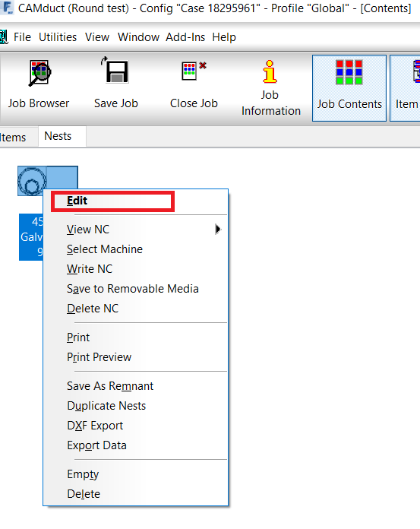Choose Select Machine option
The image size is (420, 529).
coord(105,249)
